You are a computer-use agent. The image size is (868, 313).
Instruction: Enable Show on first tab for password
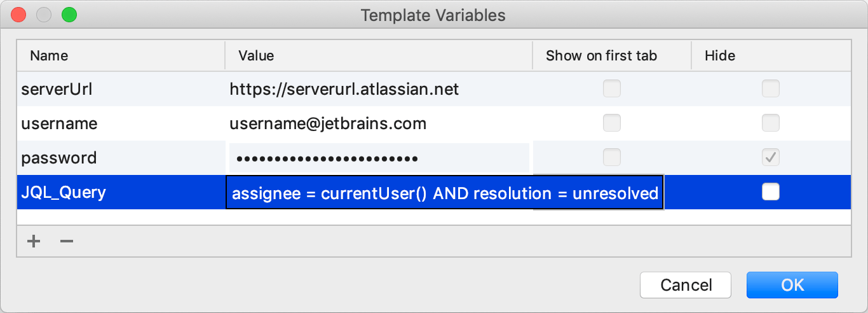[x=612, y=157]
